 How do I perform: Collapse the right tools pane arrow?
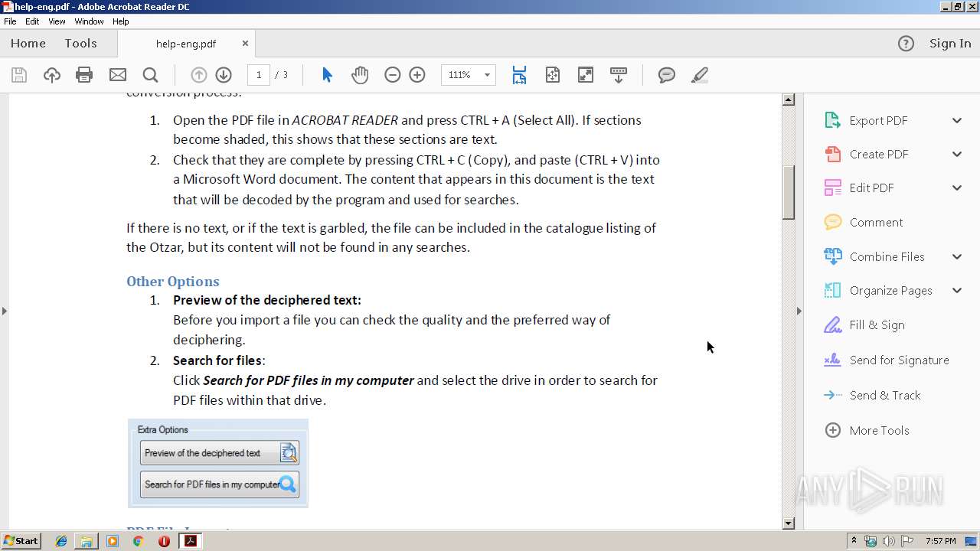click(799, 311)
